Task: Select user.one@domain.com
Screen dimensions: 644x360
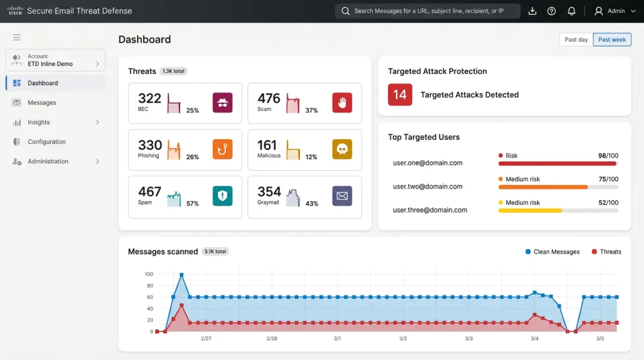Action: pyautogui.click(x=428, y=163)
